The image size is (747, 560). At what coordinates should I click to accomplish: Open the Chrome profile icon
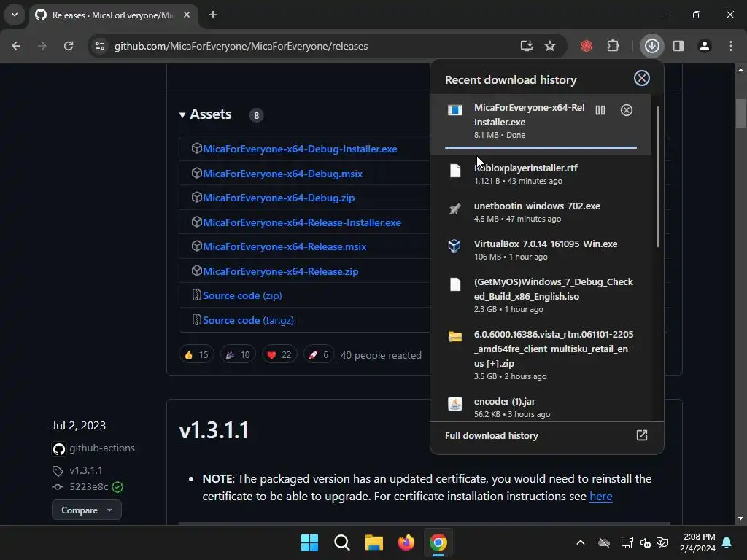click(x=704, y=46)
